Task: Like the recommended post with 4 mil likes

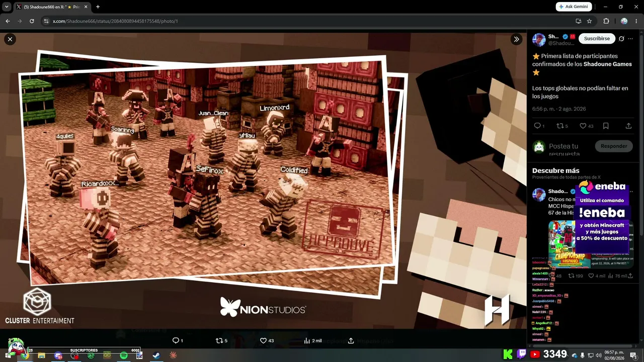Action: click(x=597, y=276)
